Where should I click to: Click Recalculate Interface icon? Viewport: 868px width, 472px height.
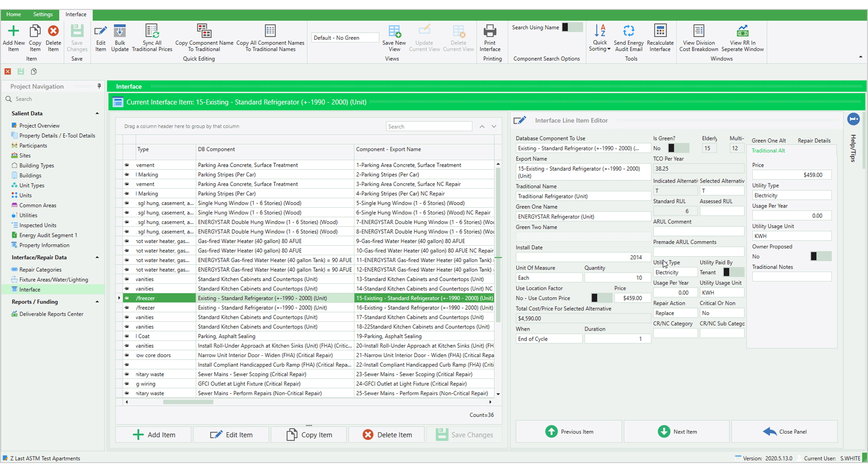point(660,38)
